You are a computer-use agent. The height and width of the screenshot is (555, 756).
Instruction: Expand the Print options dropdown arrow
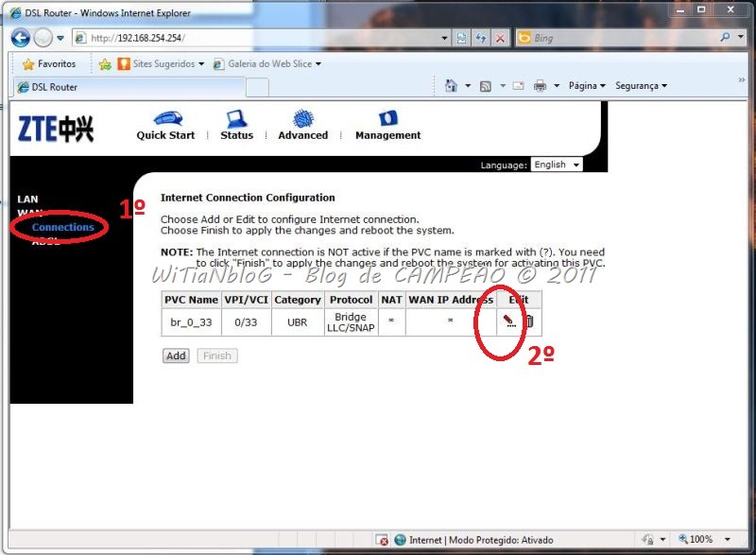[557, 86]
